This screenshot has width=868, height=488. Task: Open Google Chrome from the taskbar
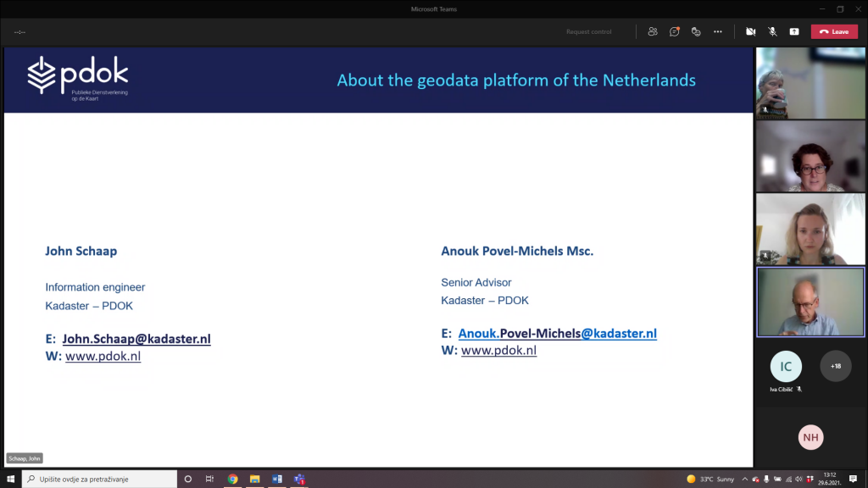[x=232, y=479]
